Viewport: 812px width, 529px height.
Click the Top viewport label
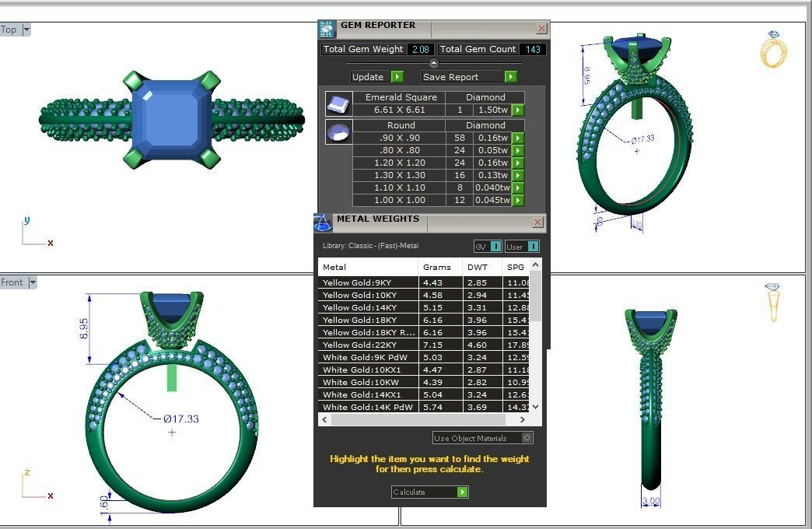coord(9,30)
